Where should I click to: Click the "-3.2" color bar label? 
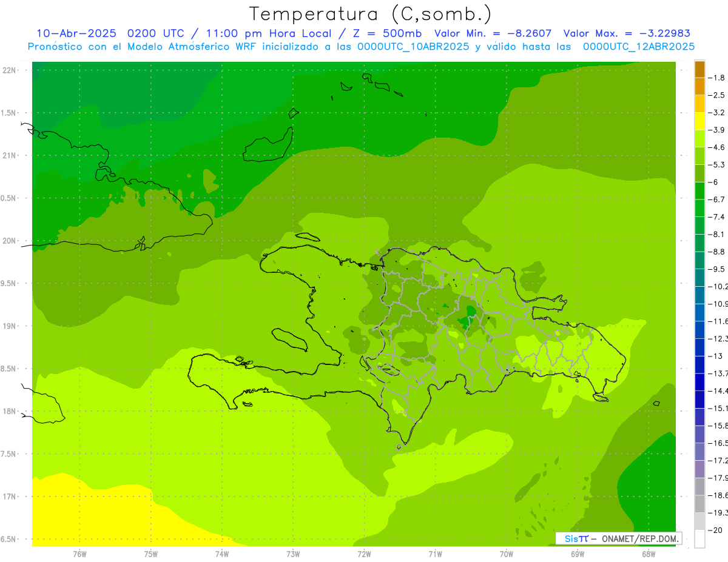(717, 113)
